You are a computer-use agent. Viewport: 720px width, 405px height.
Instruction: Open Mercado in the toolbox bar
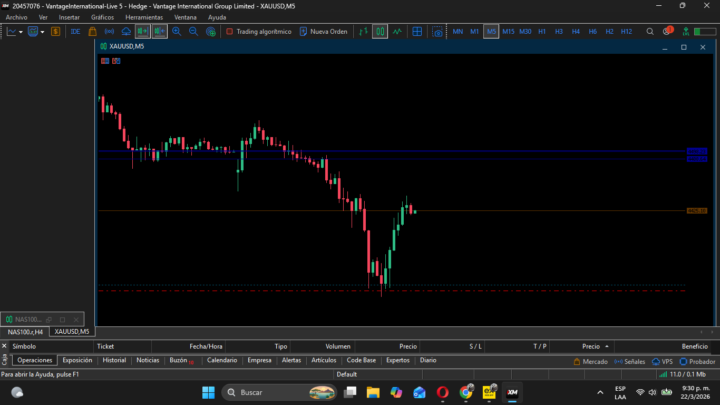pyautogui.click(x=591, y=362)
